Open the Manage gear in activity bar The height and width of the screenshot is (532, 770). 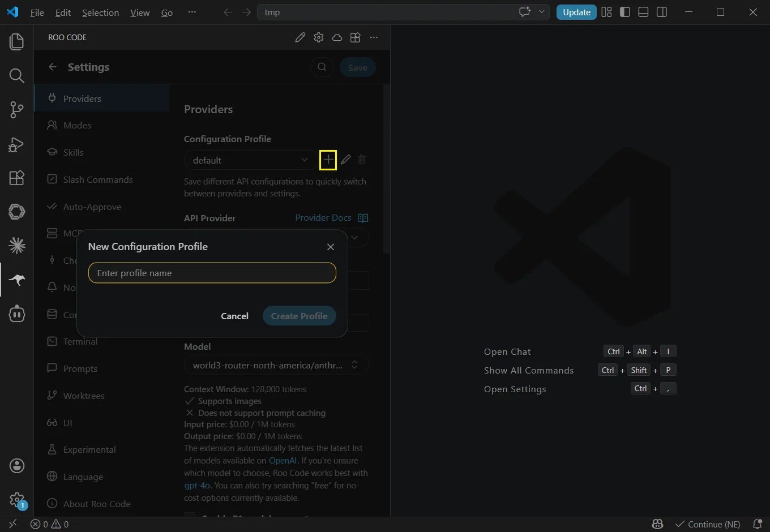click(17, 500)
